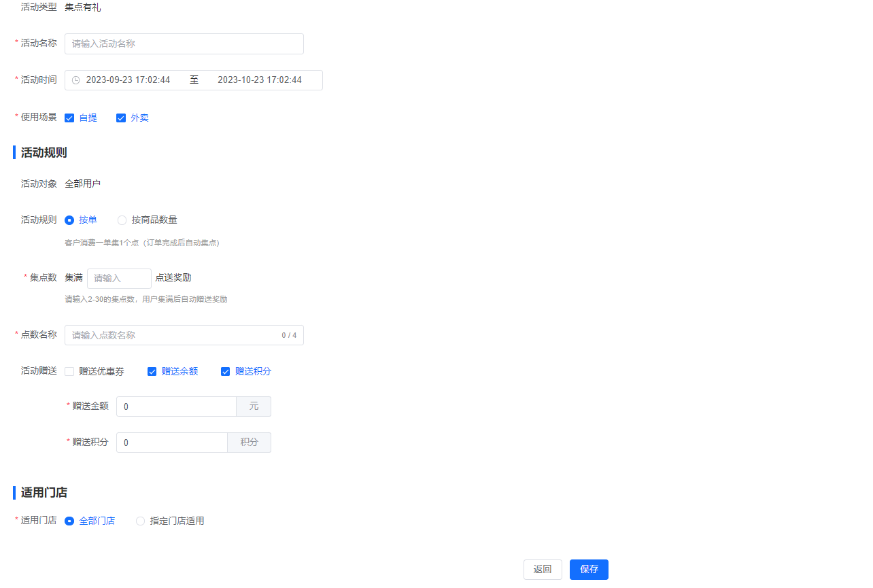Select end date 2023-10-23 17:02:44
This screenshot has width=873, height=588.
pyautogui.click(x=260, y=80)
